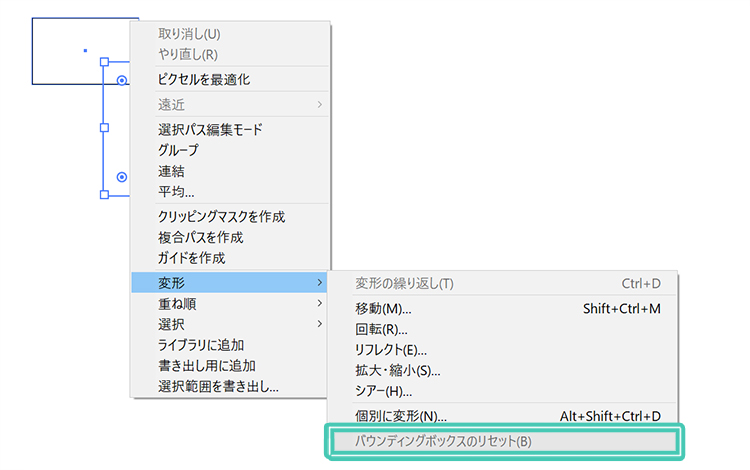The image size is (750, 470).
Task: Click バウンディングボックスのリセット(B)
Action: tap(505, 441)
